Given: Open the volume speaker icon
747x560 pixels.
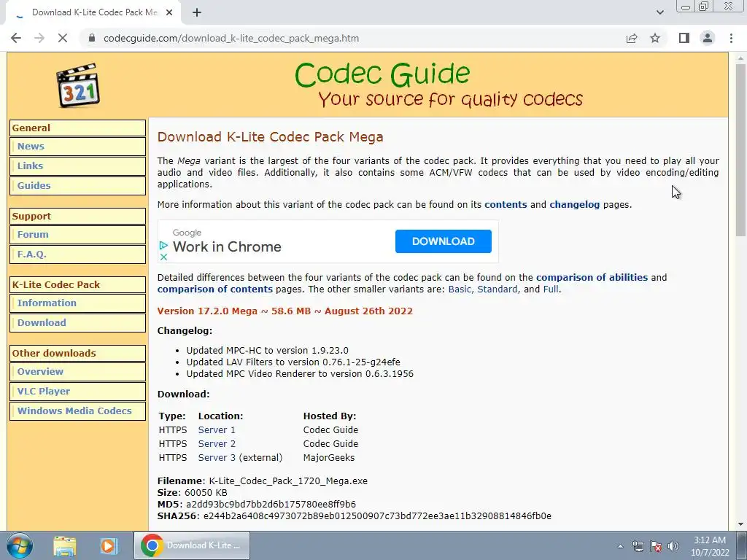Looking at the screenshot, I should coord(673,546).
